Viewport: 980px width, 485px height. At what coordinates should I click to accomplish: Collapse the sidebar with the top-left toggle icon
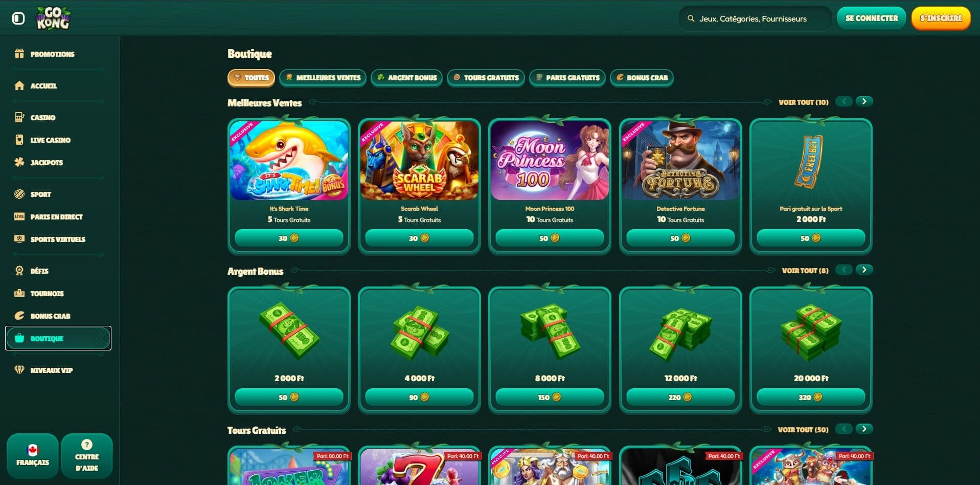[18, 19]
